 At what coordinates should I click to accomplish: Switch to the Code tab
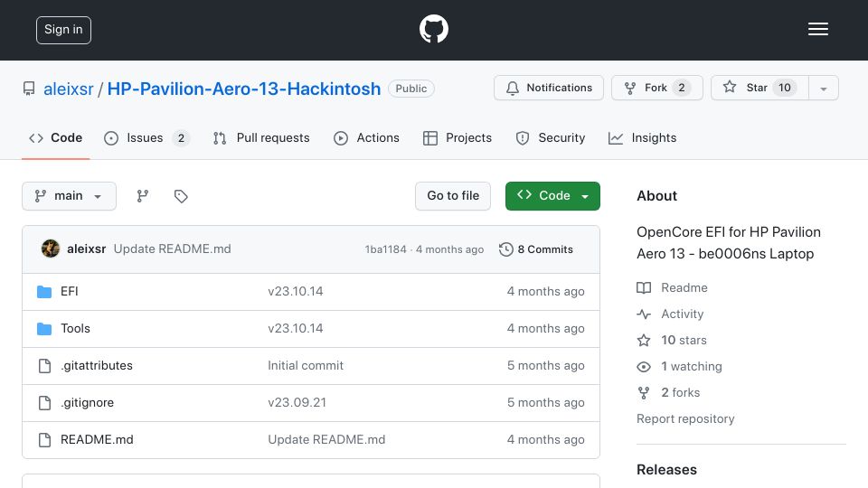[55, 137]
